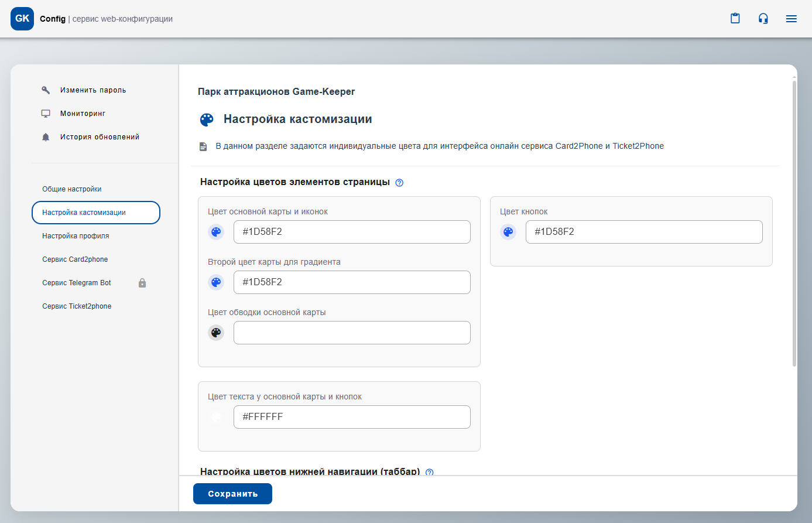812x523 pixels.
Task: Switch to Настройка профиля tab
Action: click(76, 236)
